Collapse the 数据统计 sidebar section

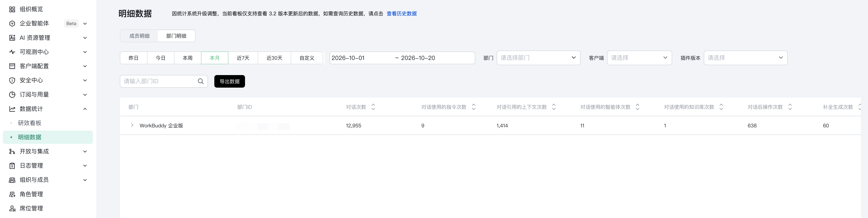click(85, 109)
